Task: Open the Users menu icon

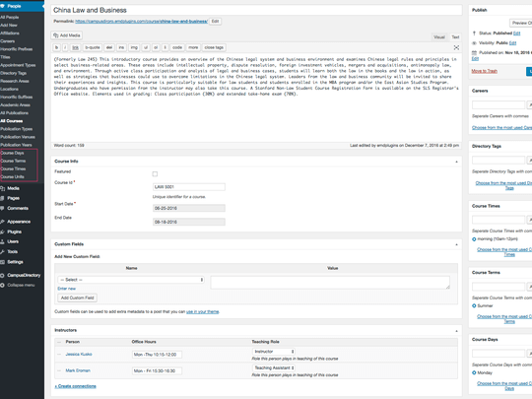Action: (2, 241)
